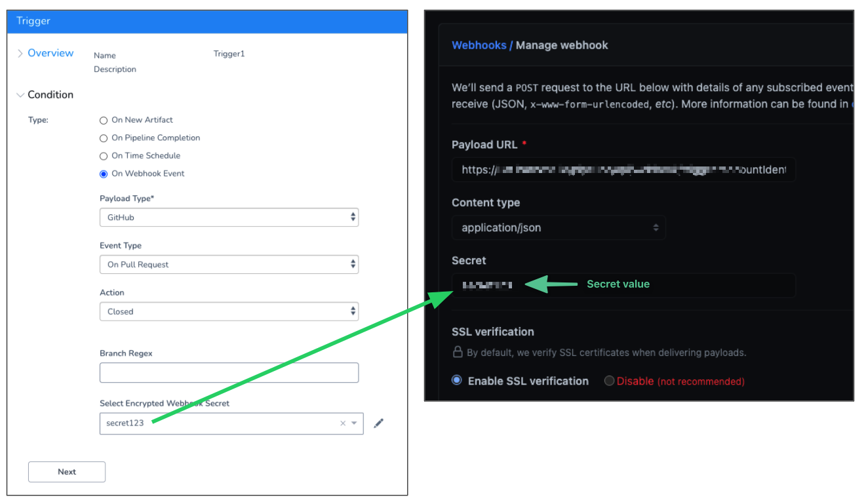Open the Content type dropdown showing application/json
Screen dimensions: 866x504
pyautogui.click(x=559, y=228)
